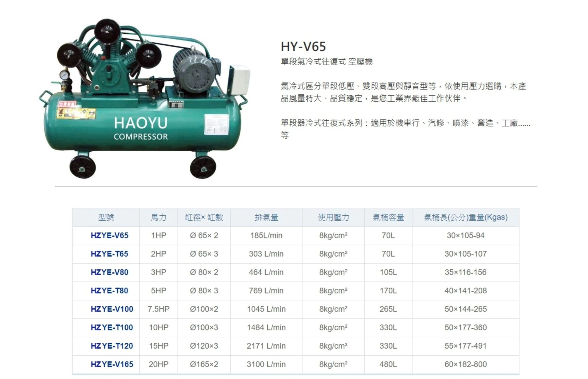Select the 1484 L/min airflow value
The width and height of the screenshot is (588, 379).
click(266, 328)
